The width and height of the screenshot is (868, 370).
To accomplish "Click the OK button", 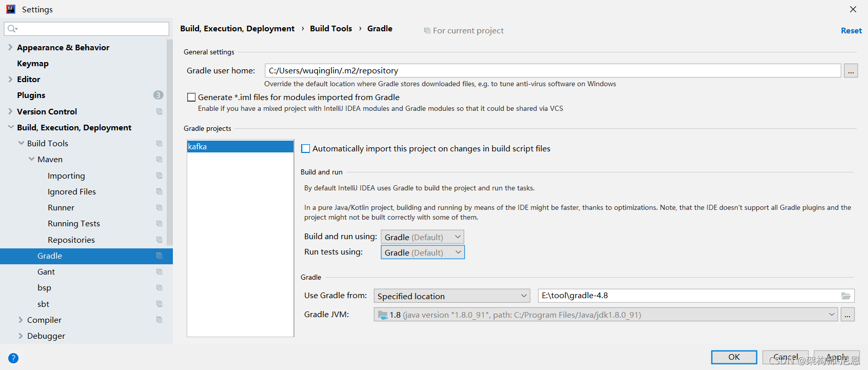I will click(734, 357).
